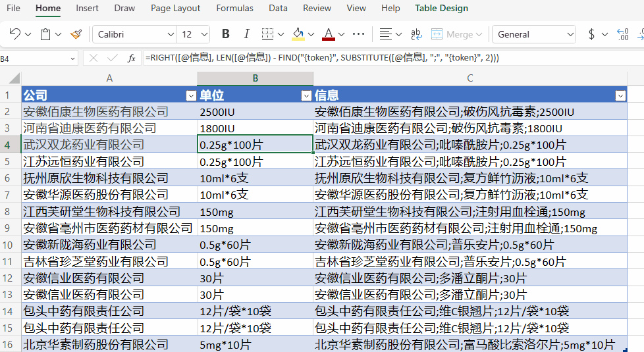Click cell 10ml*6支 in row 6

click(255, 178)
